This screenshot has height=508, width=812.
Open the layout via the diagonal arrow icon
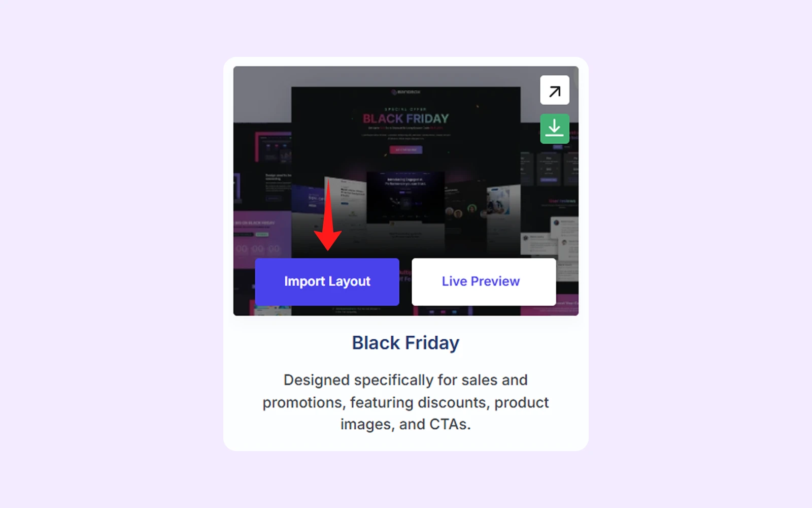click(x=554, y=90)
